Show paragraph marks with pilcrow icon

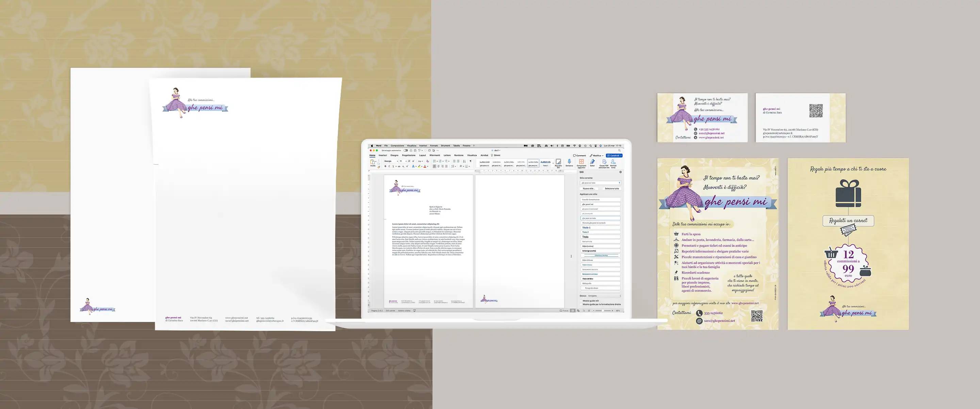click(x=471, y=161)
